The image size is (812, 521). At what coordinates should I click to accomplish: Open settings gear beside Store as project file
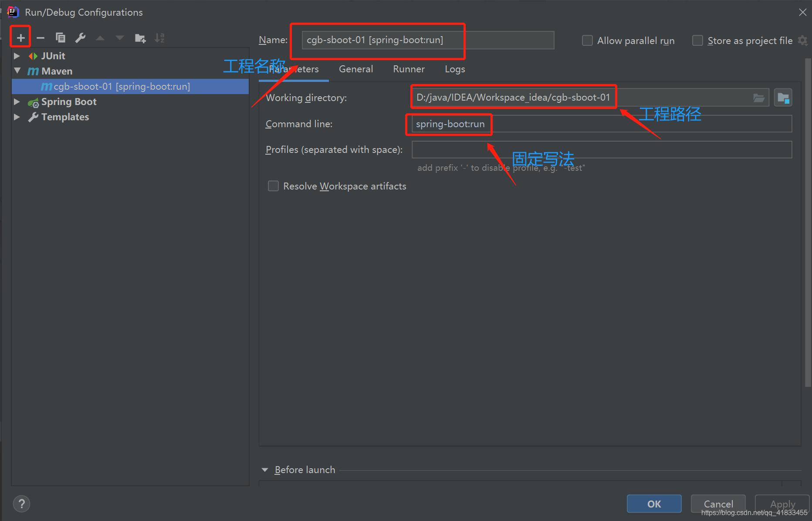coord(802,41)
